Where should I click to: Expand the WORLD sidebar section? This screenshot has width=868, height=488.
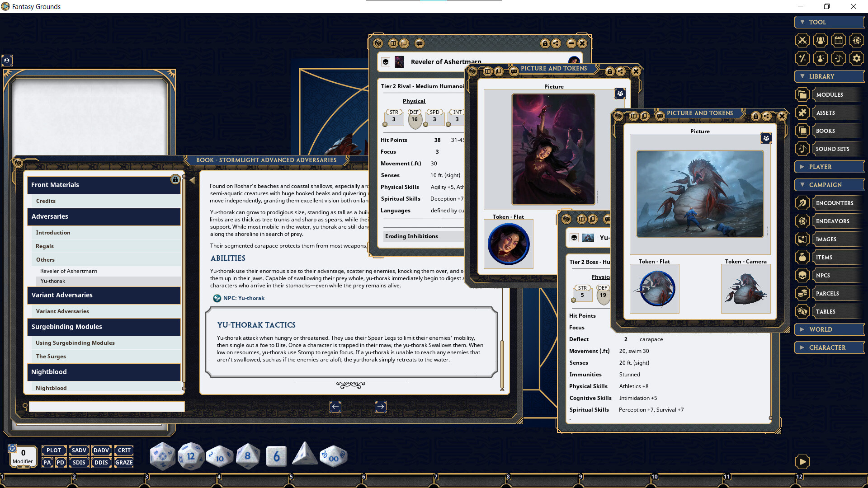829,329
